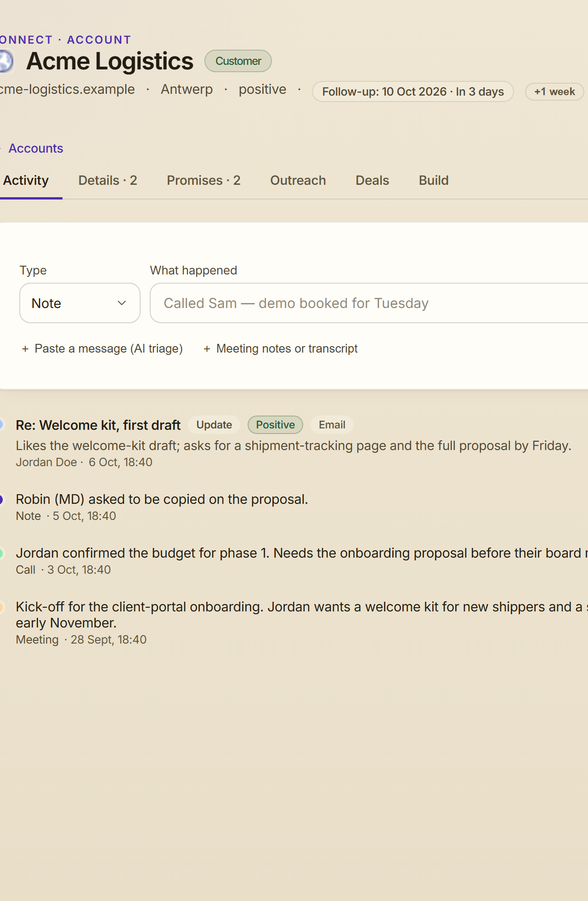Click the 'Jordan Doe · 6 Oct, 18:40' line
588x901 pixels.
point(84,462)
